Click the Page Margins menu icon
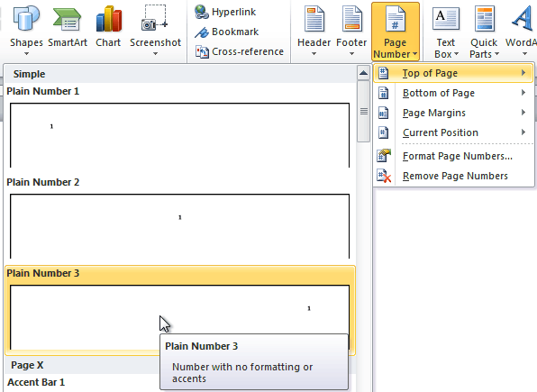The image size is (537, 392). point(383,113)
